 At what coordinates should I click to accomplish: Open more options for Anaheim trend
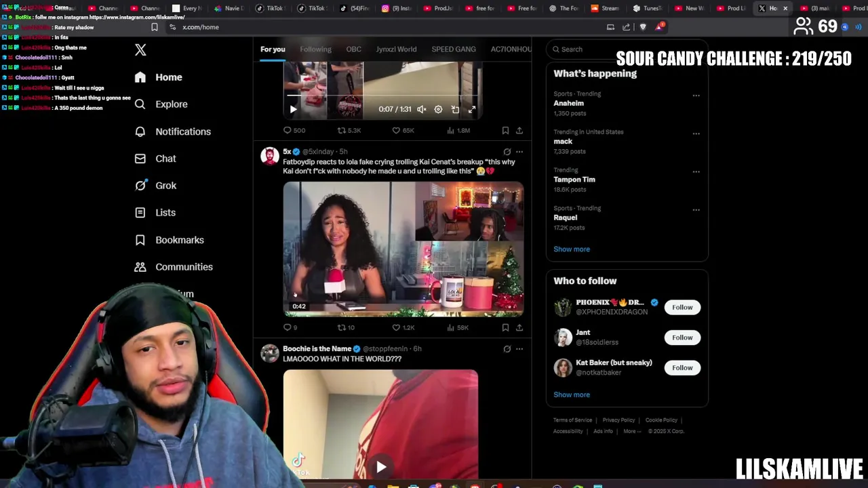pyautogui.click(x=696, y=96)
